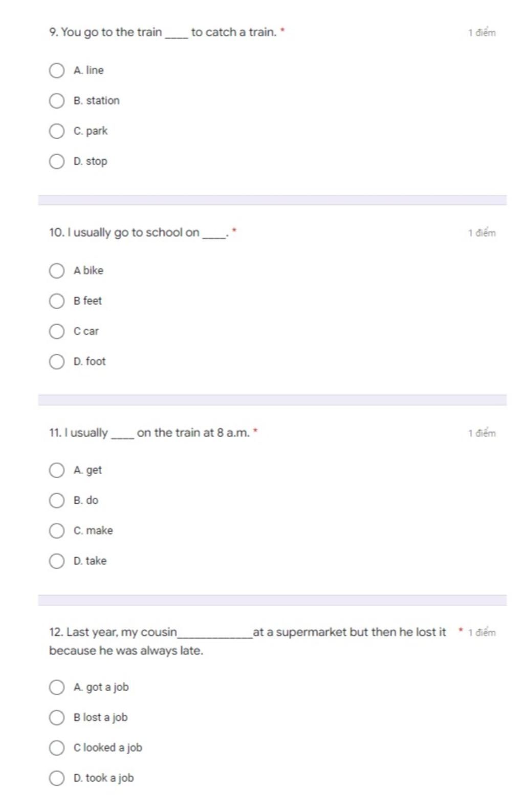Select D. take answer
Viewport: 524px width, 812px height.
57,561
